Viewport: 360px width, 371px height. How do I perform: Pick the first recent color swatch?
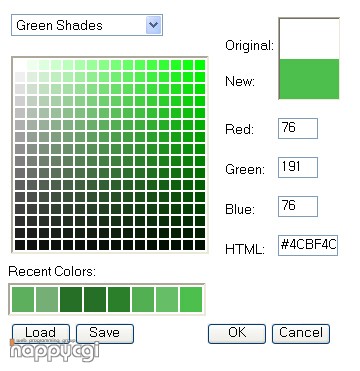pos(23,299)
